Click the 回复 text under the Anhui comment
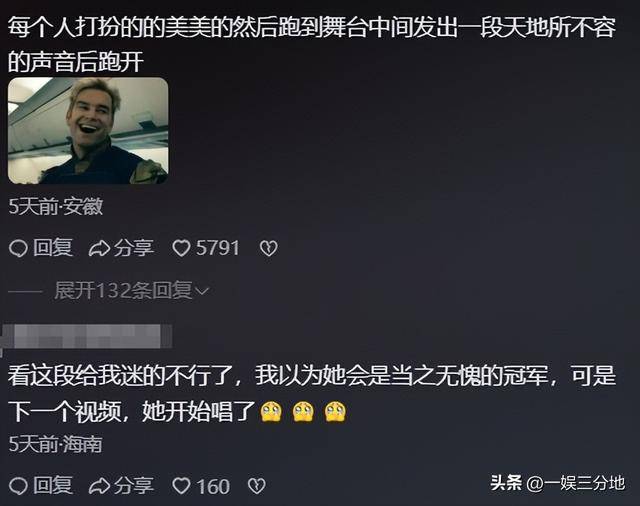This screenshot has height=506, width=640. (53, 248)
